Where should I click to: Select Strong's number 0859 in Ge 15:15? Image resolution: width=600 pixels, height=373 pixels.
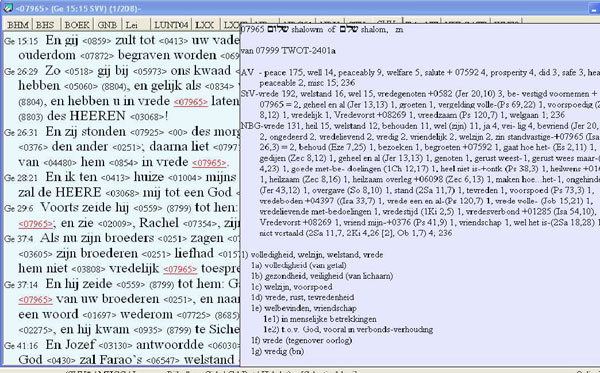pos(97,41)
